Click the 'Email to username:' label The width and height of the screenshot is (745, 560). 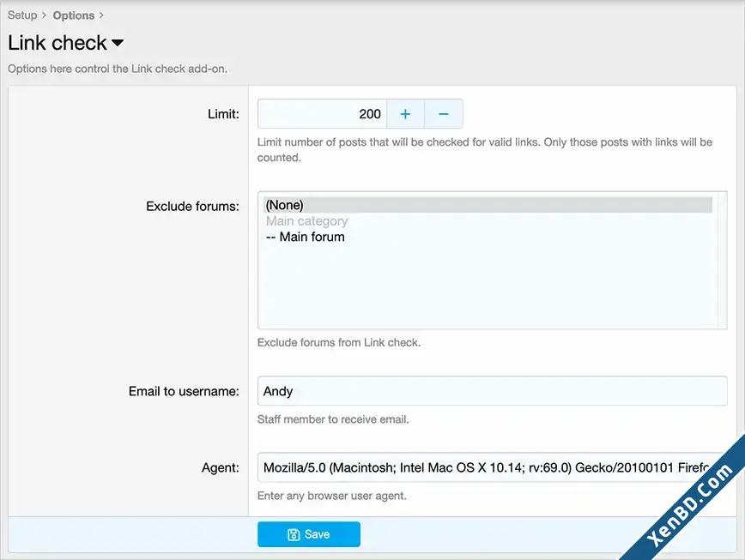184,391
